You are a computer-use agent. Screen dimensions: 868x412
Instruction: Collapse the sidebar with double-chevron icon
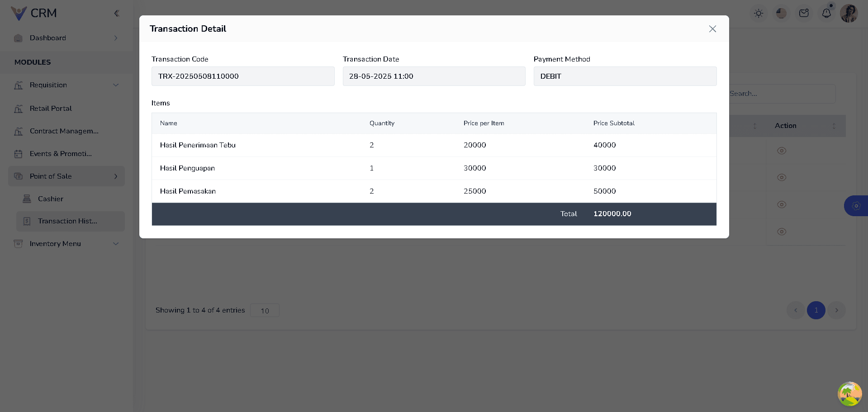coord(116,13)
